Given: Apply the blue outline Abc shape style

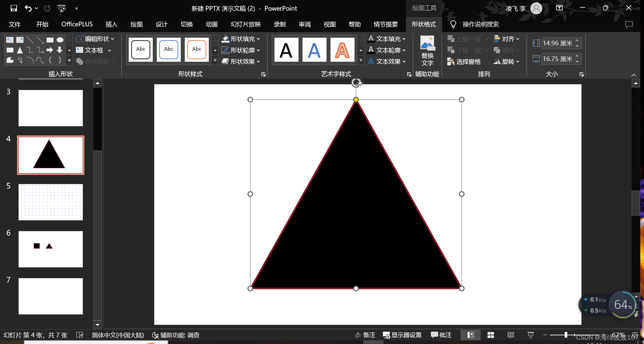Looking at the screenshot, I should click(x=169, y=49).
